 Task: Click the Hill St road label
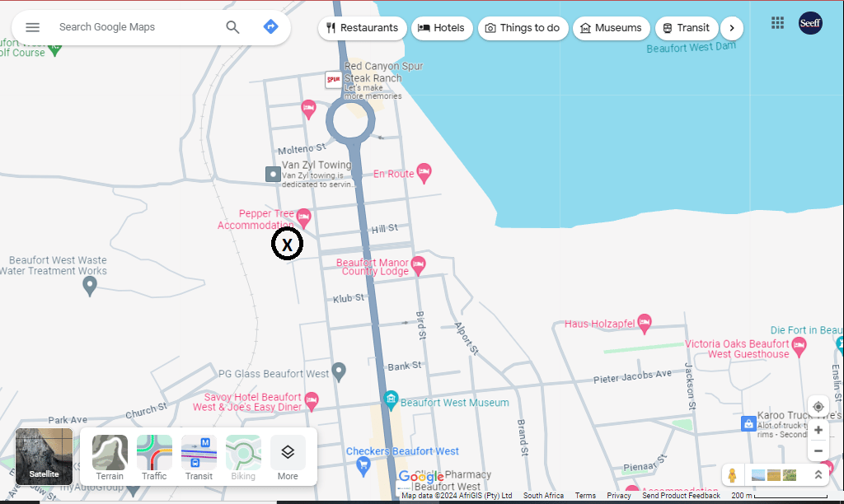[385, 229]
